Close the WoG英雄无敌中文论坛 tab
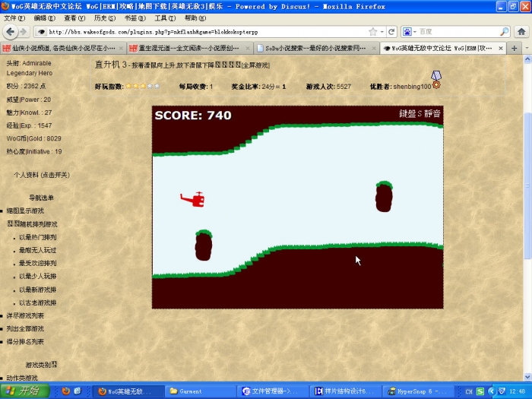Screen dimensions: 532x399 coord(500,49)
